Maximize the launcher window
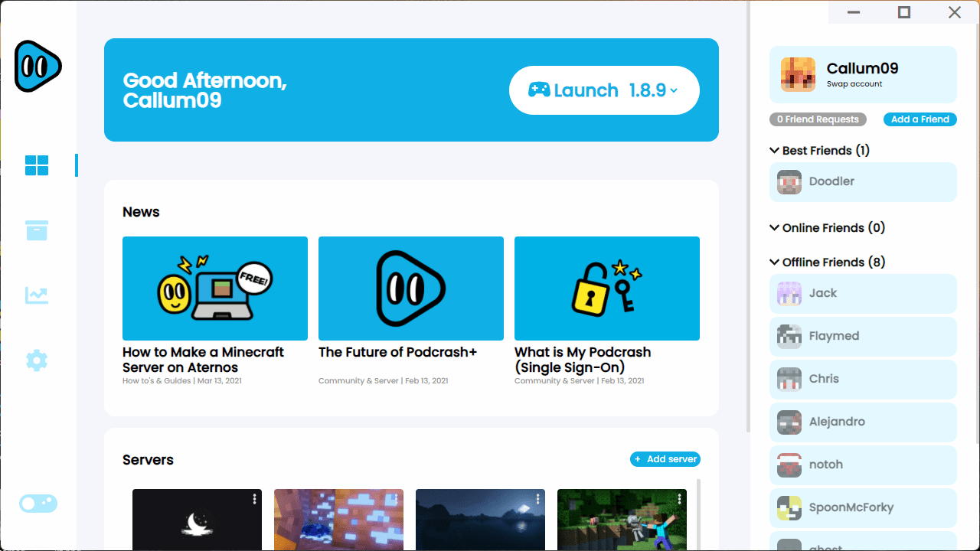The height and width of the screenshot is (551, 980). [904, 12]
